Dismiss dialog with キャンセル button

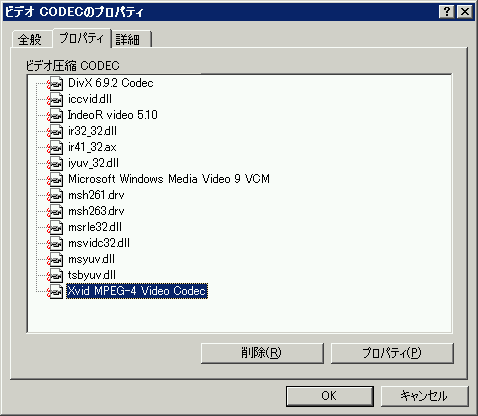point(424,396)
